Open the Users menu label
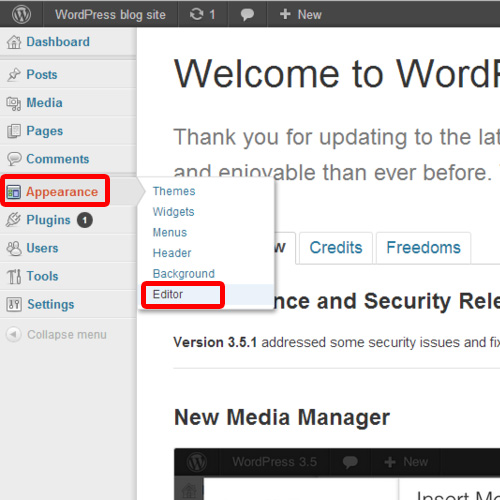The height and width of the screenshot is (500, 500). pyautogui.click(x=42, y=248)
